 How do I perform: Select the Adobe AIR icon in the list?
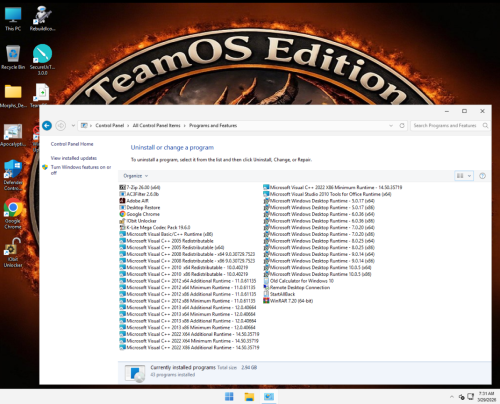(122, 201)
